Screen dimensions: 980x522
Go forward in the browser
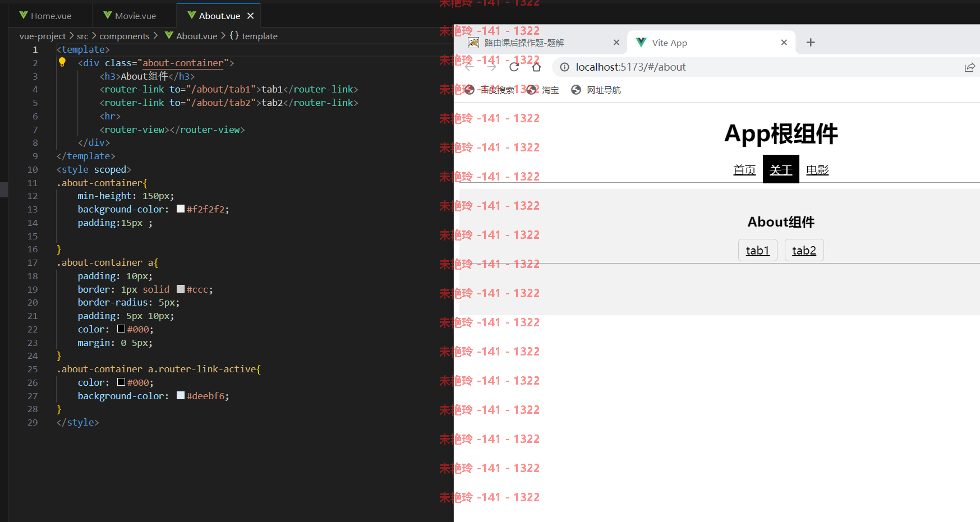492,67
